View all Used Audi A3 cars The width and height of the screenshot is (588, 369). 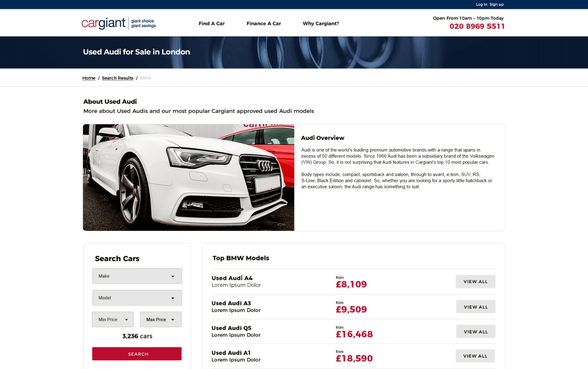point(476,307)
